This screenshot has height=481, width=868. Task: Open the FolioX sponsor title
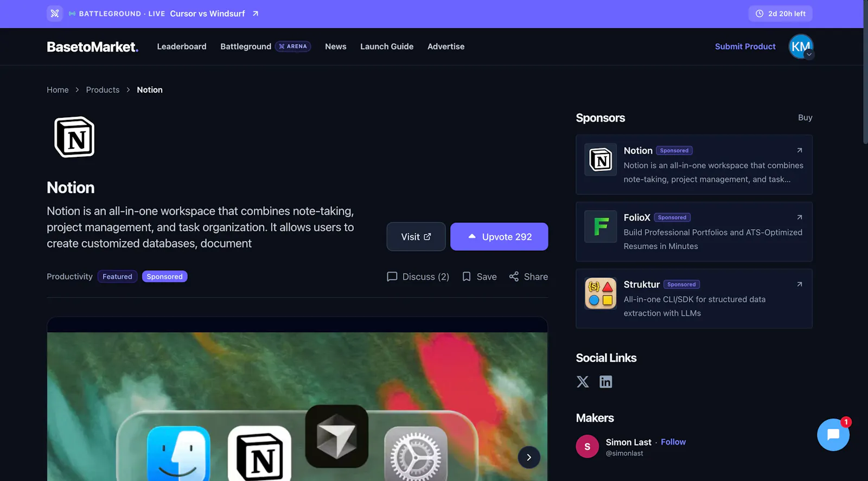tap(637, 217)
